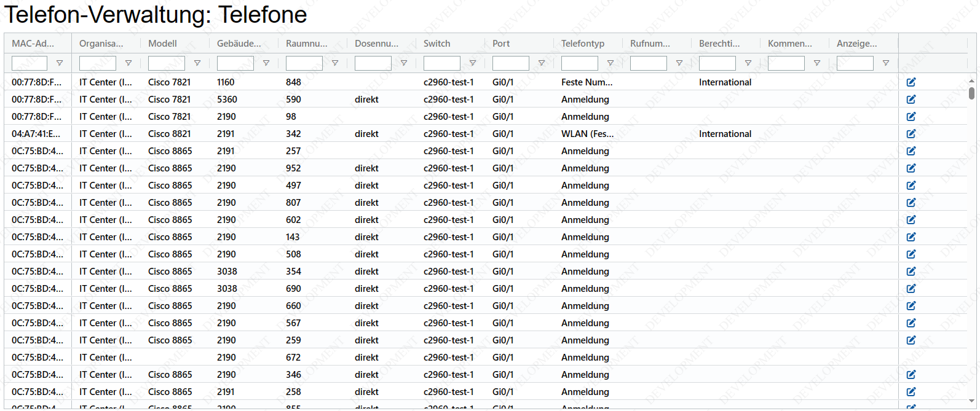980x411 pixels.
Task: Edit the phone in room 346
Action: pos(911,375)
